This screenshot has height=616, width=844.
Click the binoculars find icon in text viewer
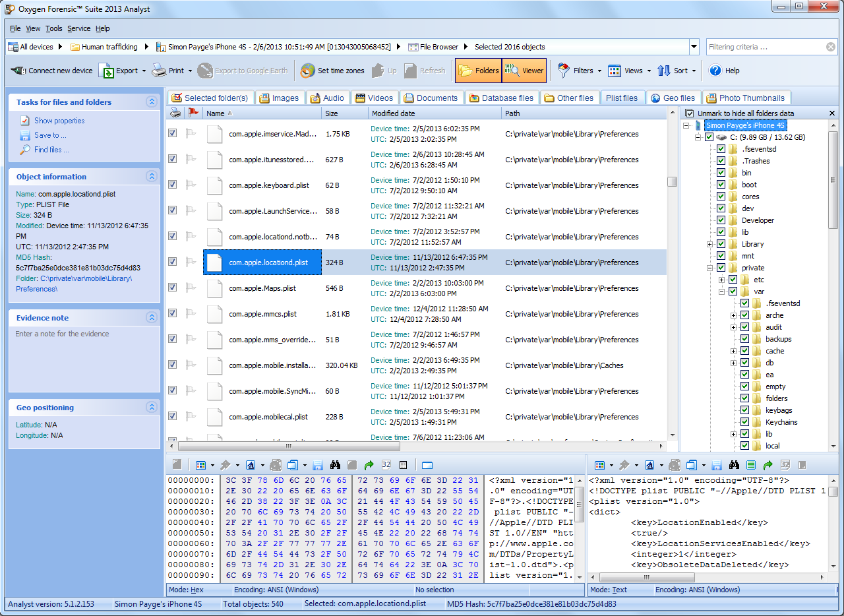coord(734,465)
